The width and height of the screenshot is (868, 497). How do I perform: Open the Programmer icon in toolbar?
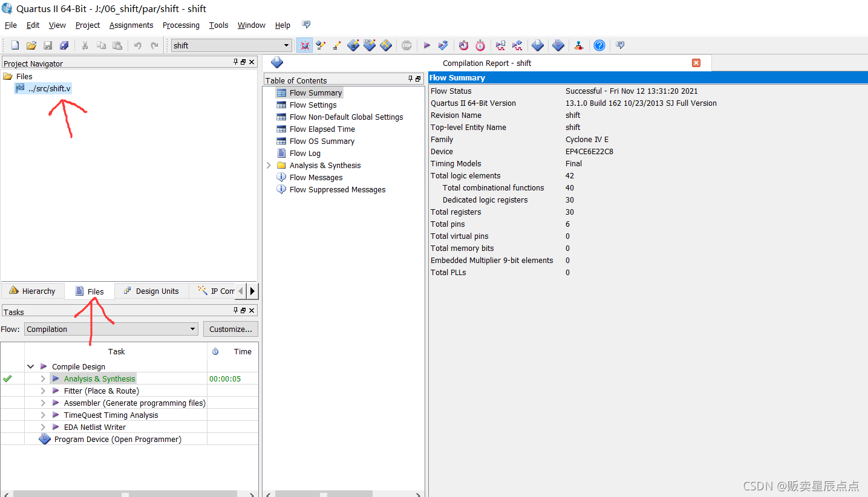click(x=558, y=45)
